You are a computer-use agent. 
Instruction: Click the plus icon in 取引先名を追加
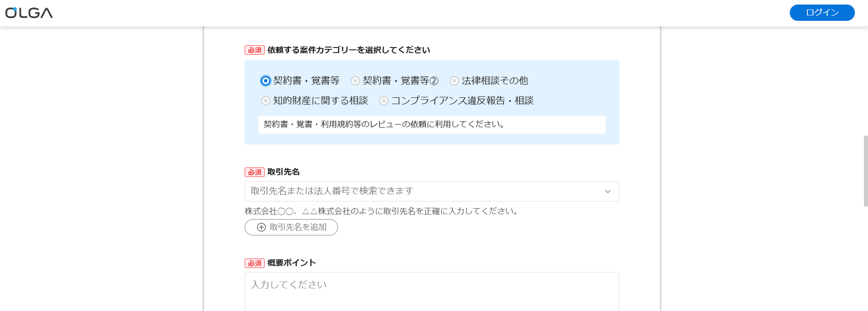coord(261,227)
